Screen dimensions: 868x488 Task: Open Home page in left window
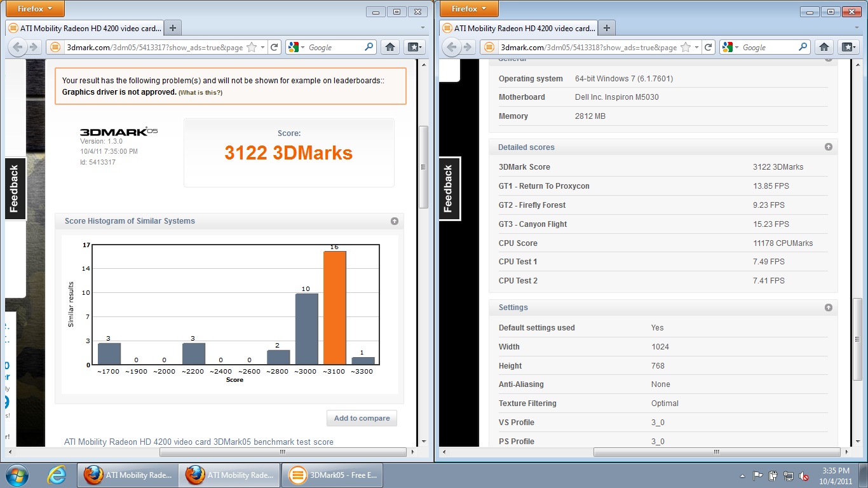pos(390,47)
